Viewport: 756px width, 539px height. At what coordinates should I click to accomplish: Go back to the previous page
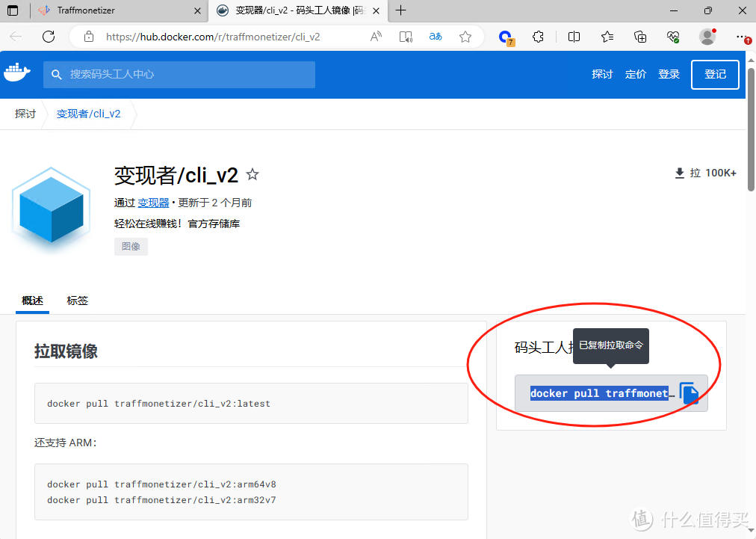pos(16,37)
